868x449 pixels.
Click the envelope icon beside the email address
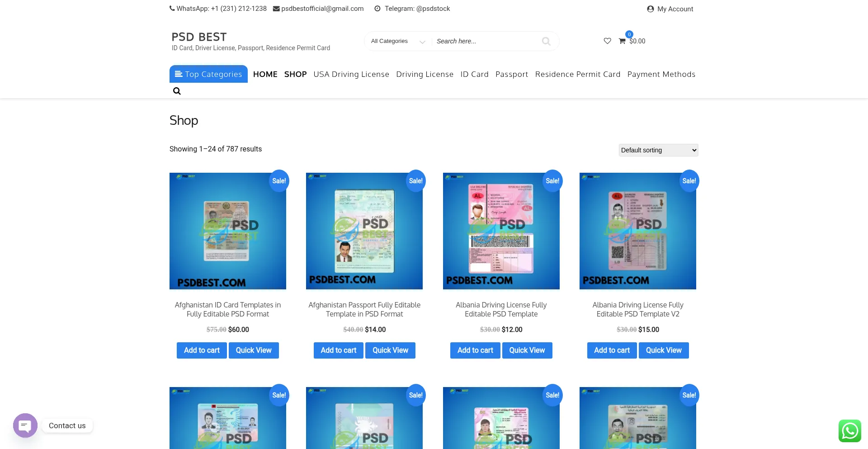(x=276, y=9)
